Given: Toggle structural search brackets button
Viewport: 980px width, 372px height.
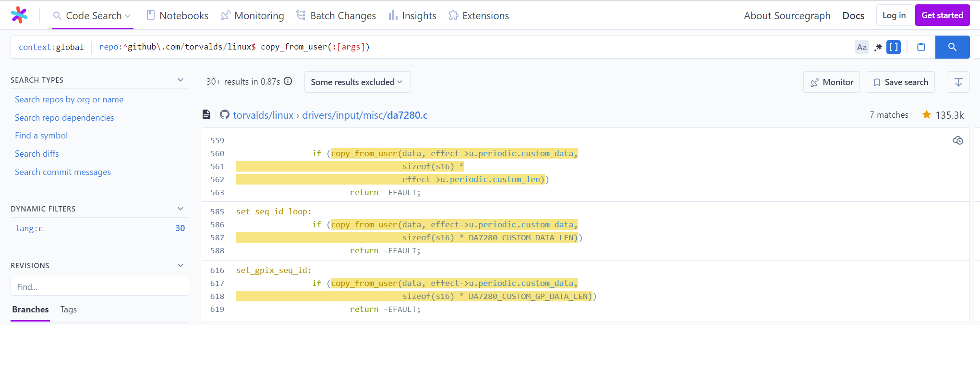Looking at the screenshot, I should pyautogui.click(x=894, y=47).
